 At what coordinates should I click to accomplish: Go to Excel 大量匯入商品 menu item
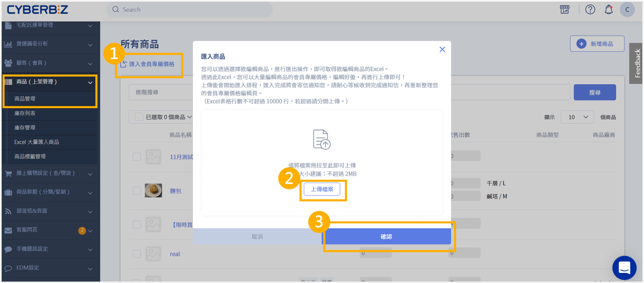37,142
